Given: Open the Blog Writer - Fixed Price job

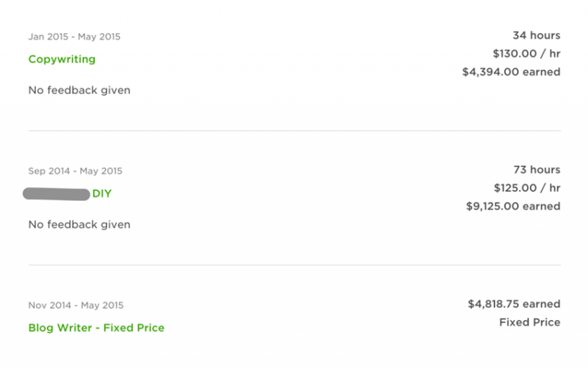Looking at the screenshot, I should [x=96, y=328].
